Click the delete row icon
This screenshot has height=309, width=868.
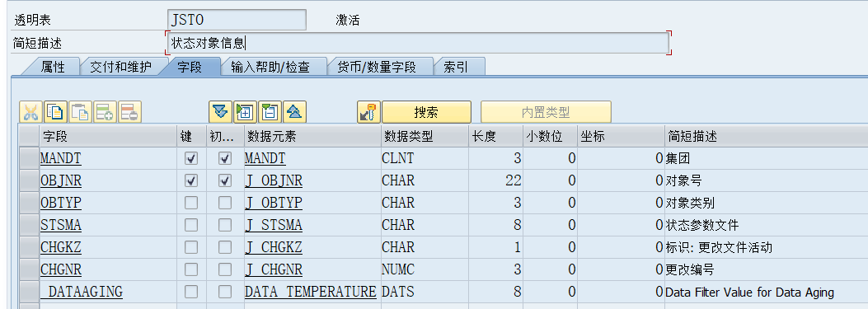(129, 112)
